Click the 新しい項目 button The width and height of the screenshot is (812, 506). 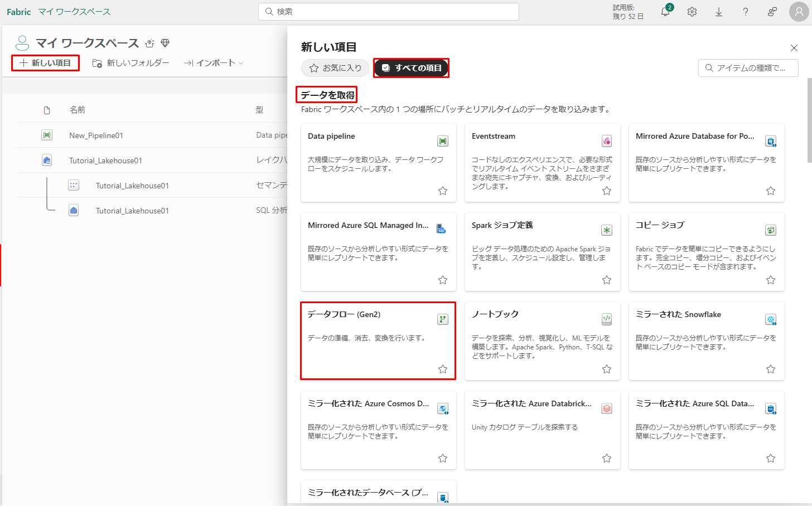point(45,63)
